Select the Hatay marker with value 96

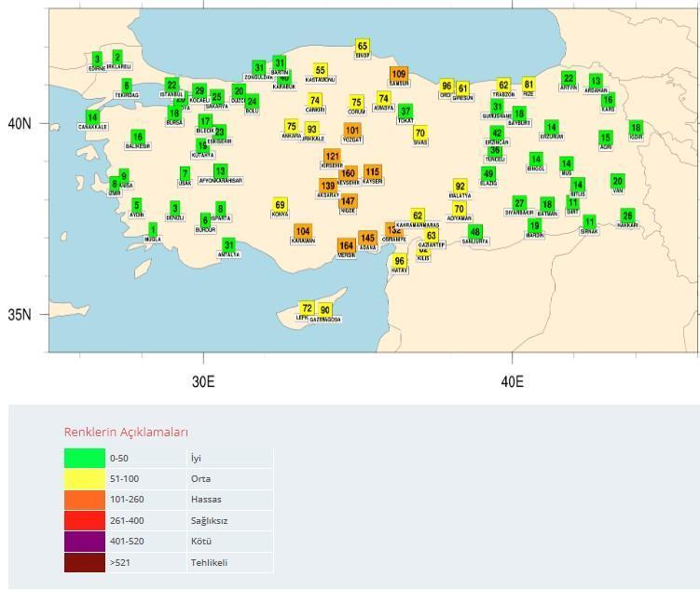400,261
